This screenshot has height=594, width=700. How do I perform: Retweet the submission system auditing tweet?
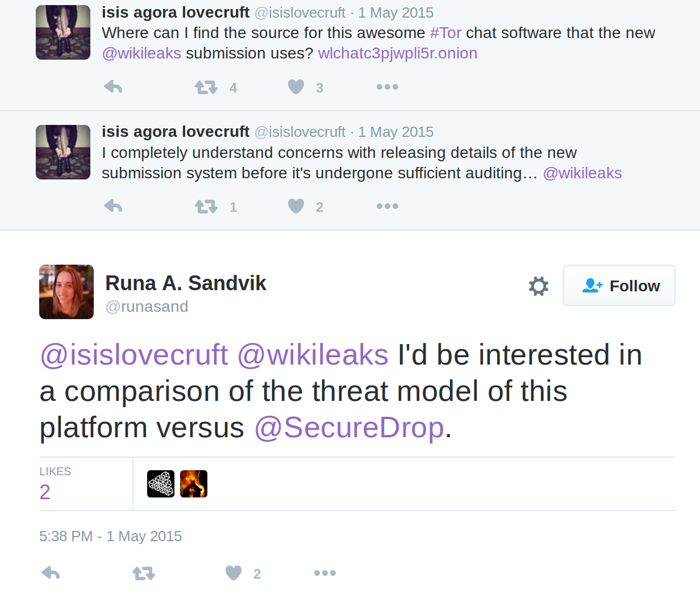[206, 207]
